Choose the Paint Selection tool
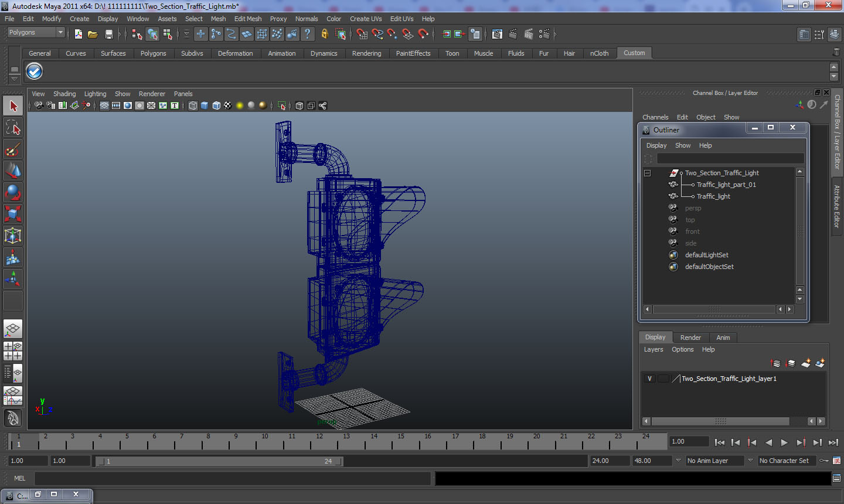The height and width of the screenshot is (504, 844). click(13, 149)
